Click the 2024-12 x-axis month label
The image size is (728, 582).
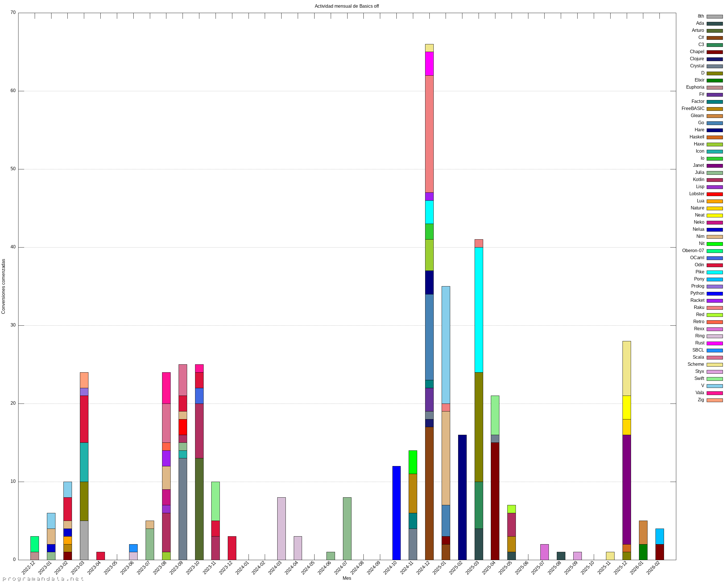coord(423,567)
